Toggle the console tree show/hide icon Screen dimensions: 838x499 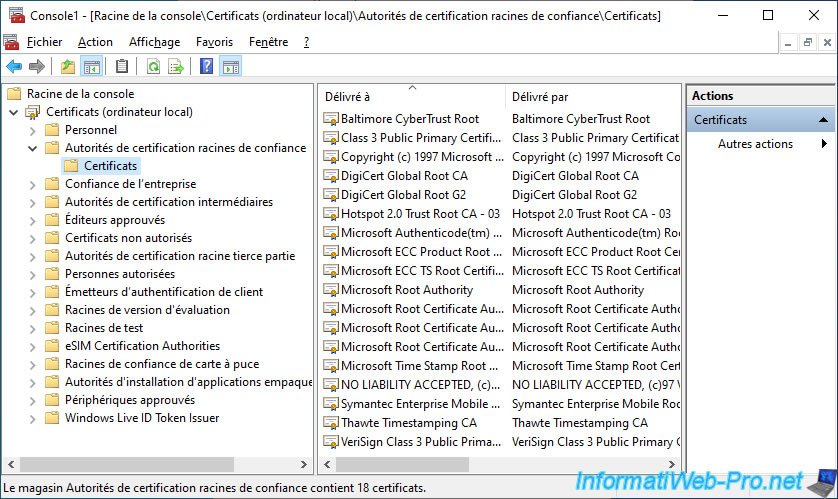91,67
